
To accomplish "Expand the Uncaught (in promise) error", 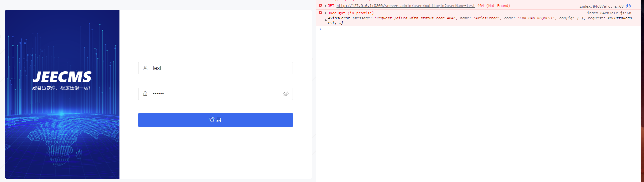I will pos(326,13).
